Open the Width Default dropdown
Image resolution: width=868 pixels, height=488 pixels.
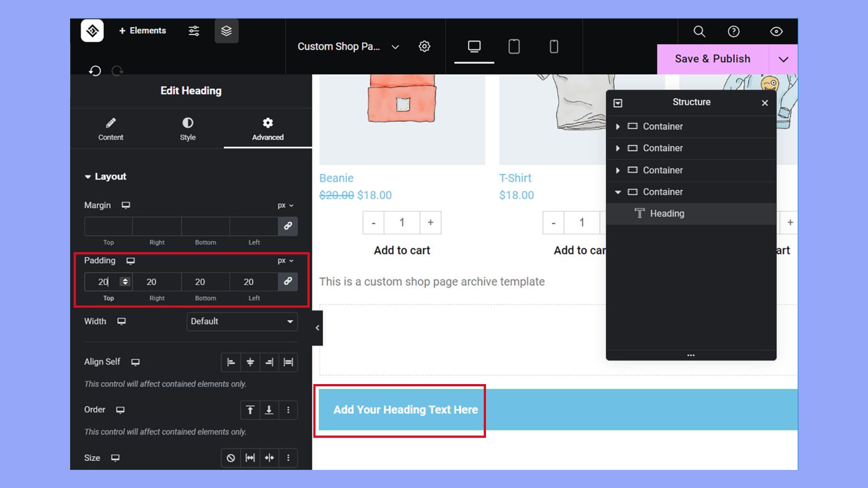pos(242,321)
